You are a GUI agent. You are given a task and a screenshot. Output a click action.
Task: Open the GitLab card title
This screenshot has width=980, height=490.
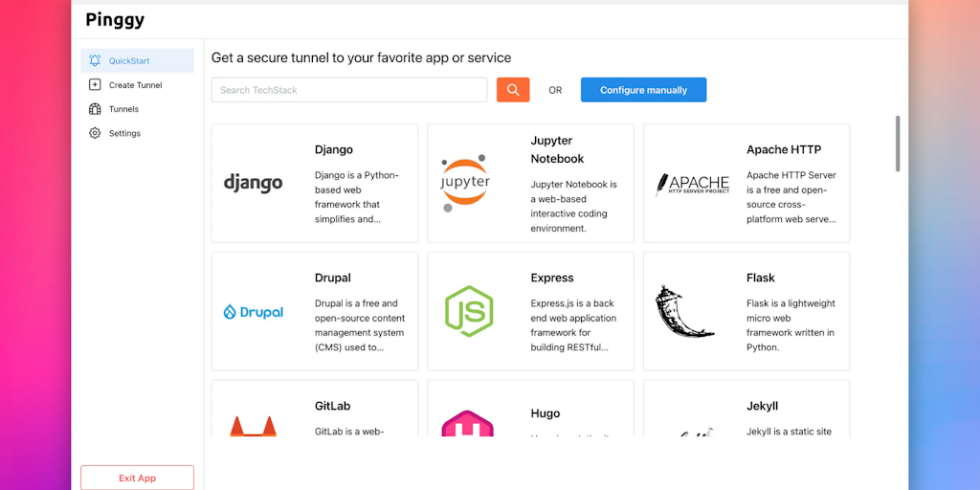coord(332,406)
